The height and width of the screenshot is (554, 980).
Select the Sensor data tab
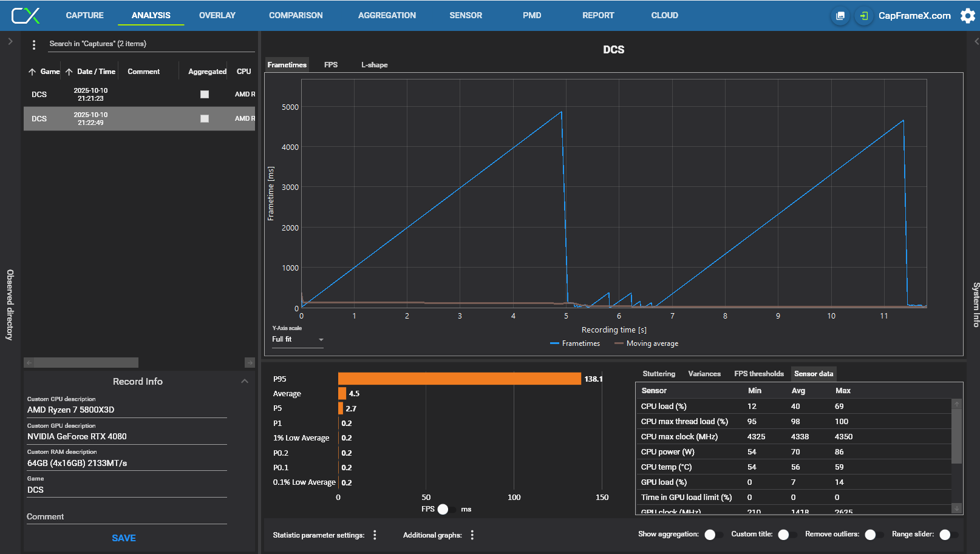[x=814, y=373]
